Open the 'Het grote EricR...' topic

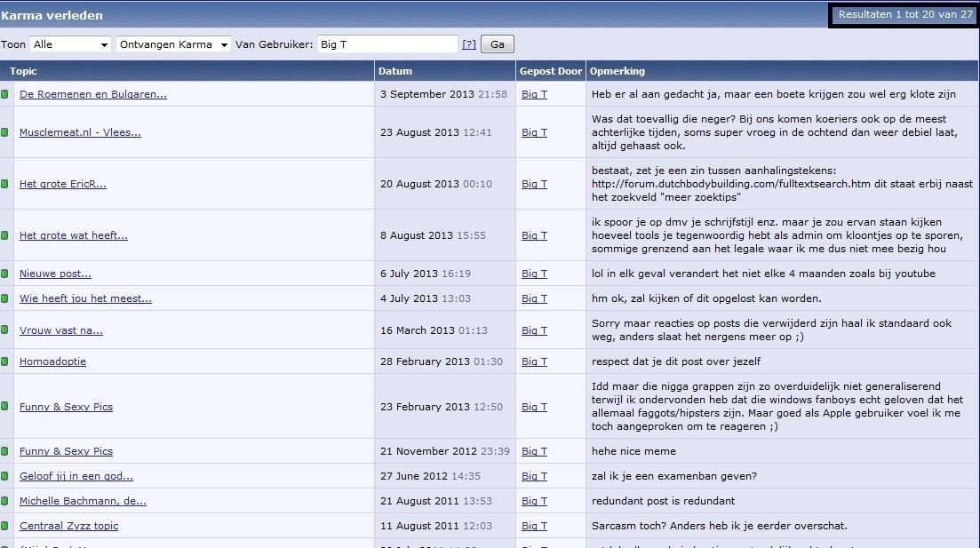63,184
